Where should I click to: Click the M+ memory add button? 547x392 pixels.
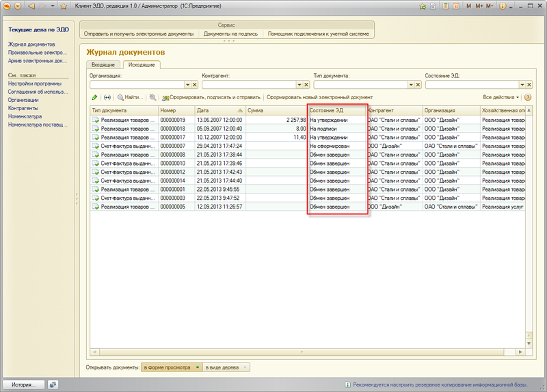(x=479, y=6)
